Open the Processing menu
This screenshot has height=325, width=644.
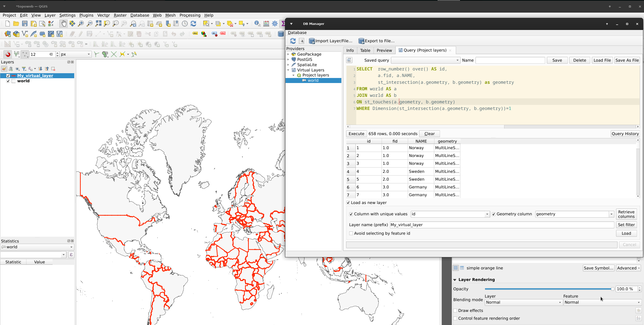pos(190,15)
